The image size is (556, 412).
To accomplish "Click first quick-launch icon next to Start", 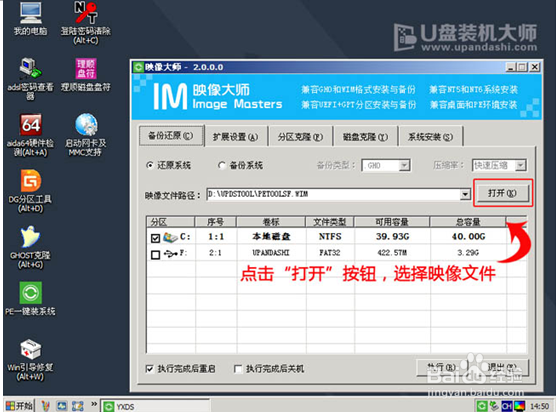I will (x=45, y=406).
